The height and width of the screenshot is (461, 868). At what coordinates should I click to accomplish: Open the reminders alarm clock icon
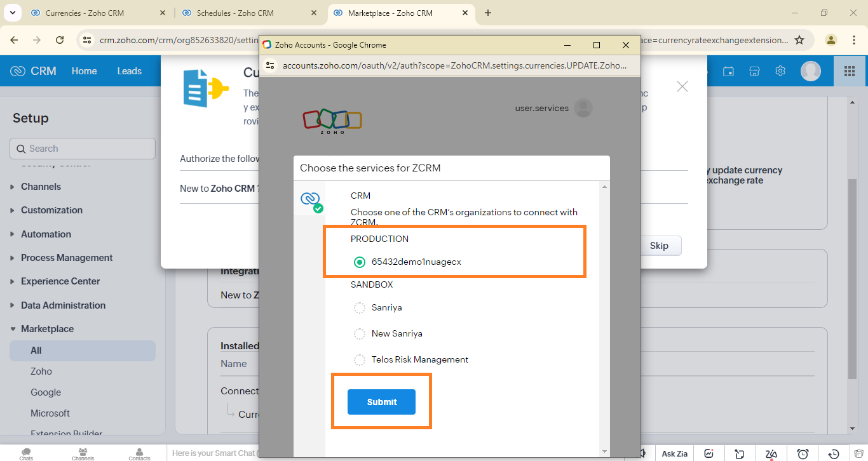tap(803, 454)
